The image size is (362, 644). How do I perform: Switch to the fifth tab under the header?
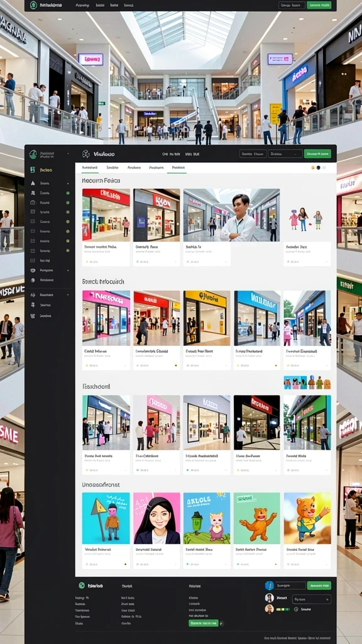coord(178,167)
